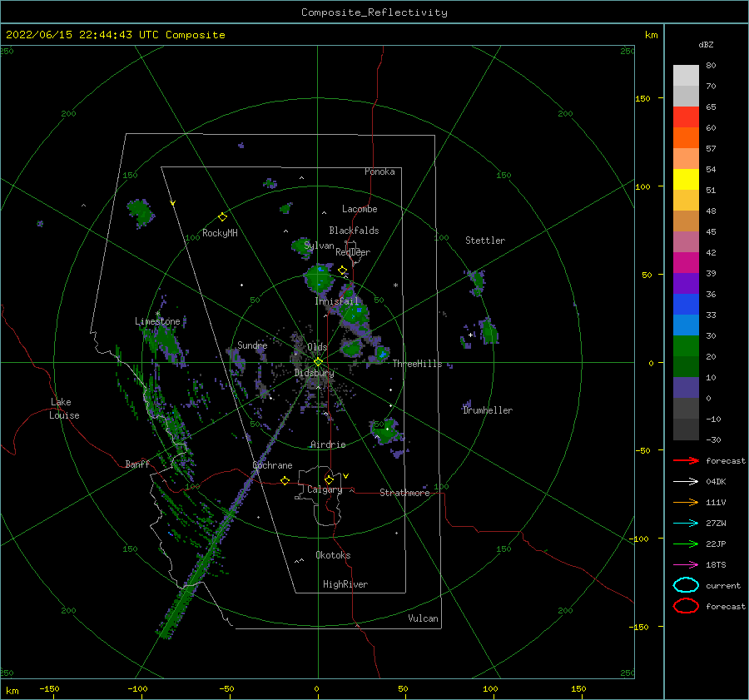The image size is (749, 700).
Task: Click the cyan current ellipse legend icon
Action: pyautogui.click(x=686, y=585)
